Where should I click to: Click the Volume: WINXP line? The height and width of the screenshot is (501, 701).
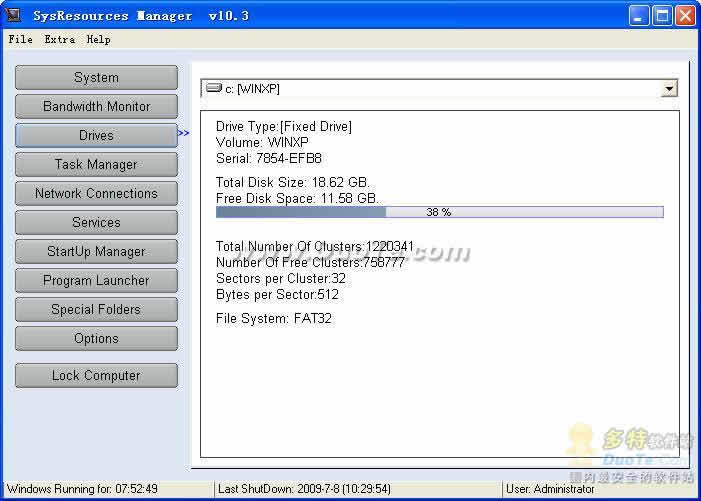(x=262, y=143)
